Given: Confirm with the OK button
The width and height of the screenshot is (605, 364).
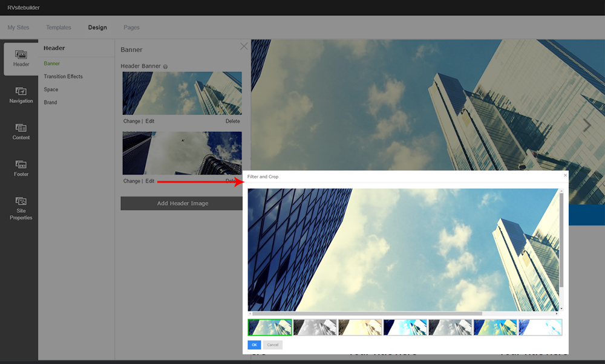Looking at the screenshot, I should click(x=254, y=345).
